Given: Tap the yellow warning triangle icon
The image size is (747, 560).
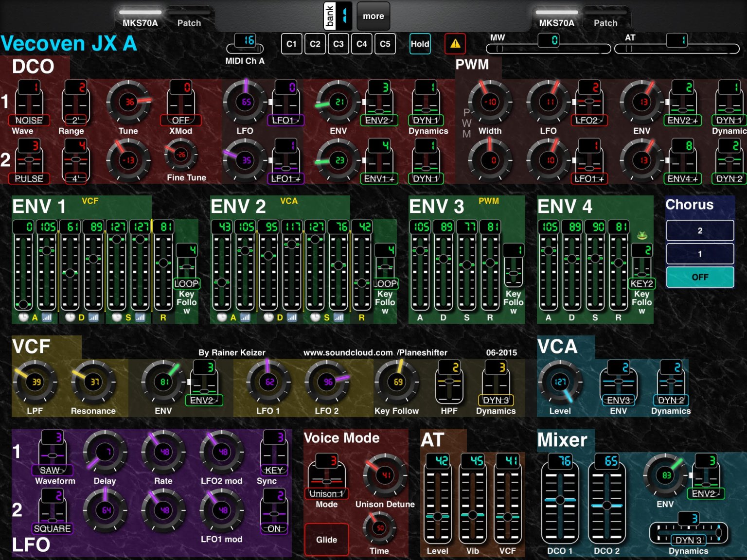Looking at the screenshot, I should (x=455, y=44).
